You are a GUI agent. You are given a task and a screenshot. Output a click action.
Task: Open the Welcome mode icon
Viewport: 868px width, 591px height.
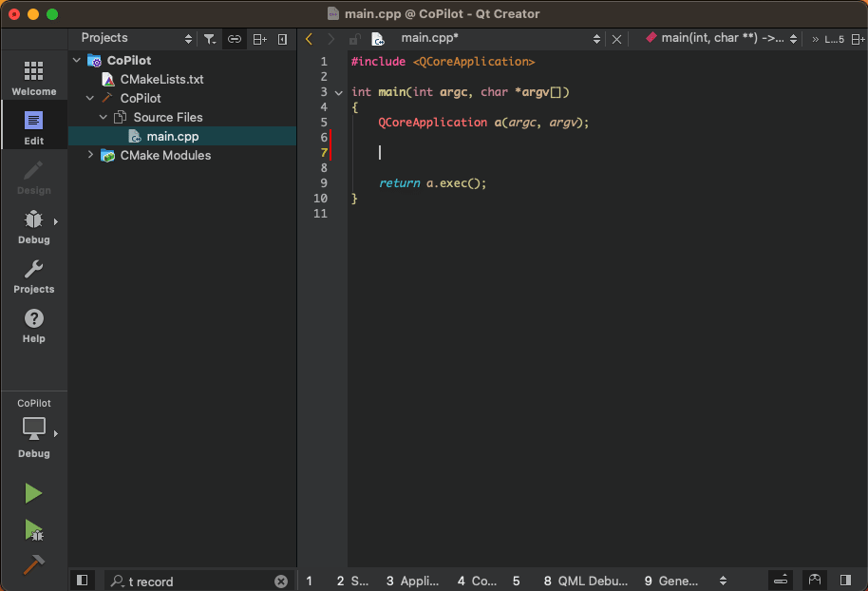click(x=33, y=76)
